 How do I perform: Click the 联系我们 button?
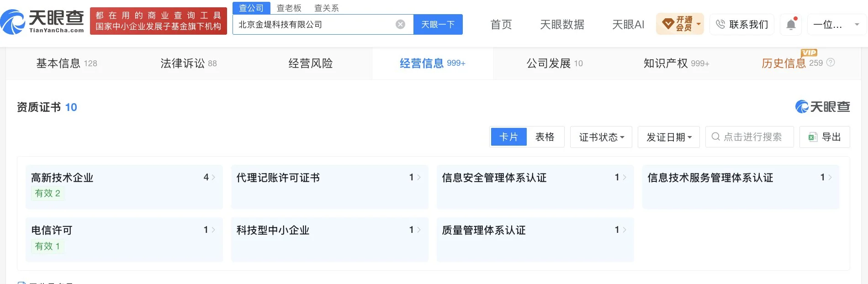click(742, 24)
